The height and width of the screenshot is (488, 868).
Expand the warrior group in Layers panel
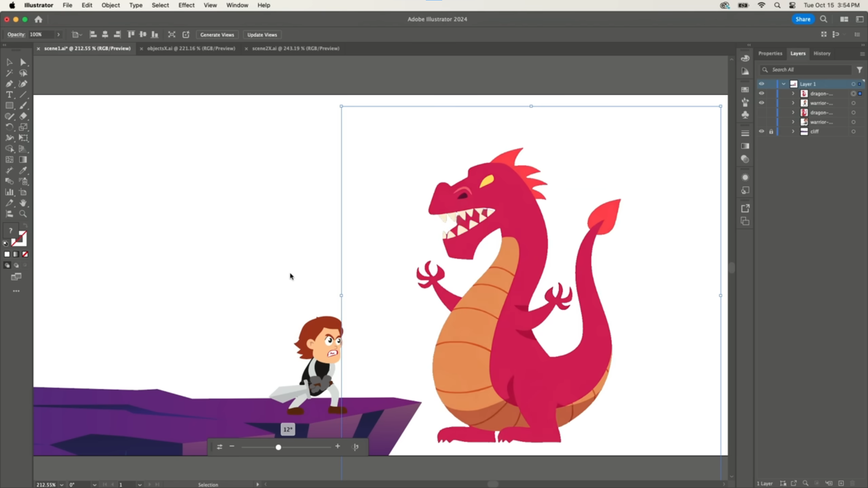793,103
